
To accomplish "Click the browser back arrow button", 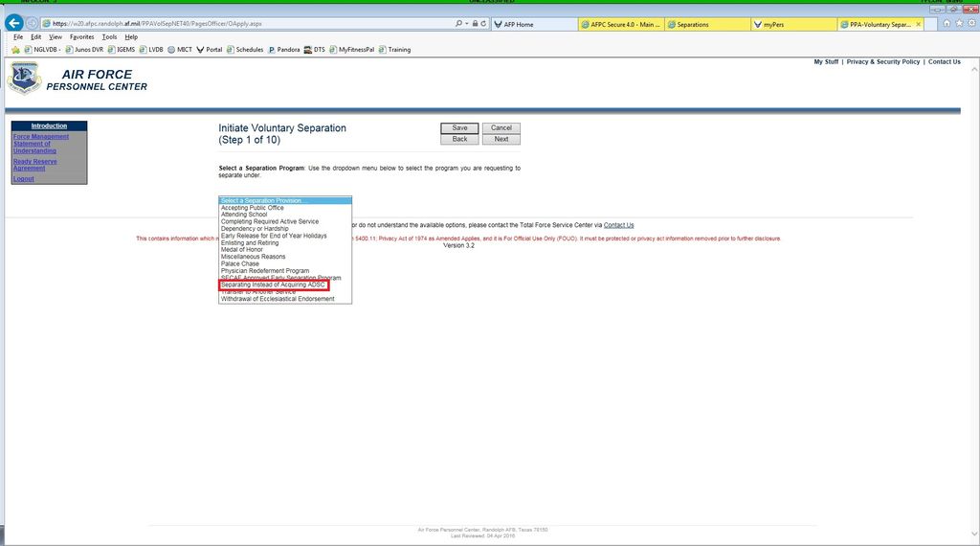I will (x=13, y=23).
